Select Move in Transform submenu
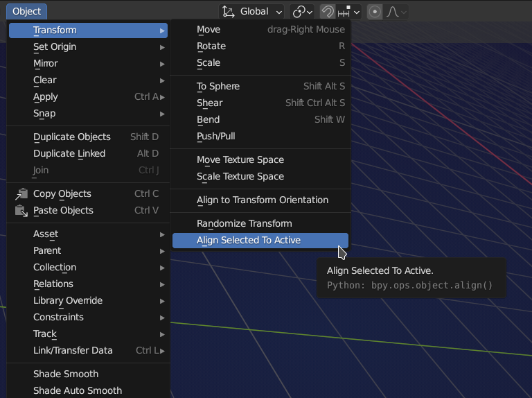Viewport: 532px width, 398px height. 260,30
